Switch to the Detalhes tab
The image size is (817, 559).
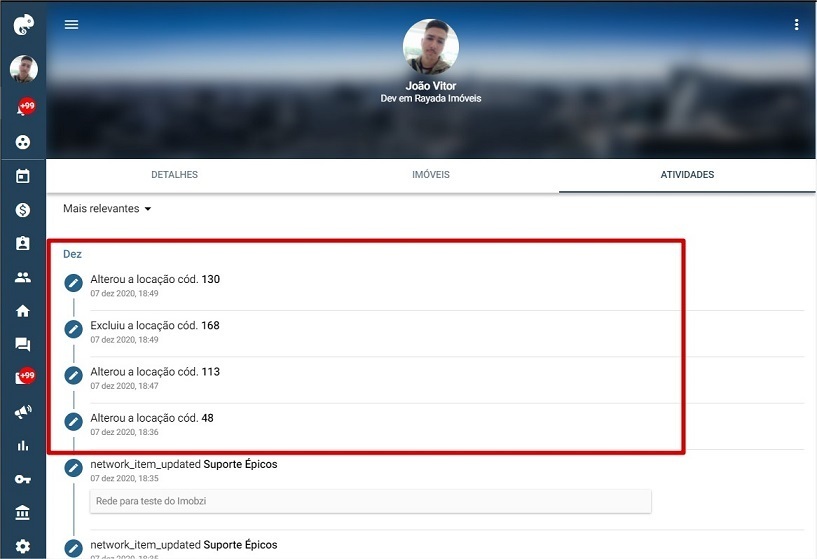175,175
